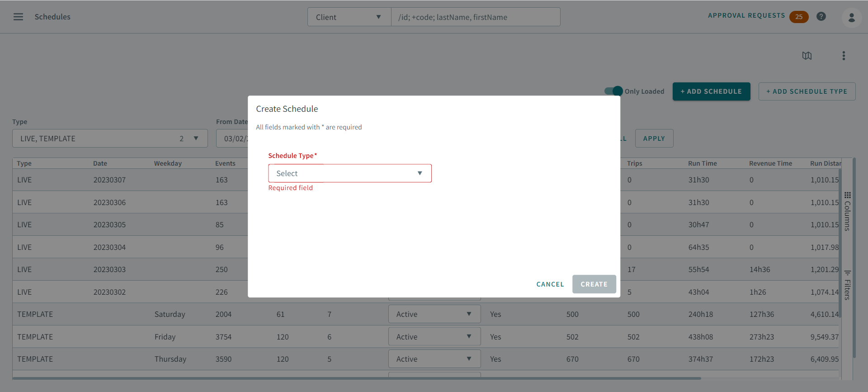Image resolution: width=868 pixels, height=392 pixels.
Task: Click the From Date input field
Action: tap(232, 139)
